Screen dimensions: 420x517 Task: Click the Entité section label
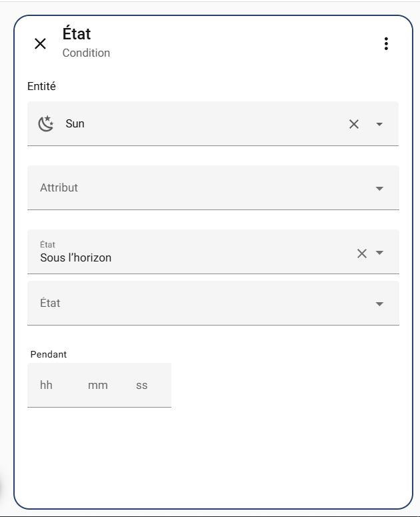click(x=41, y=86)
